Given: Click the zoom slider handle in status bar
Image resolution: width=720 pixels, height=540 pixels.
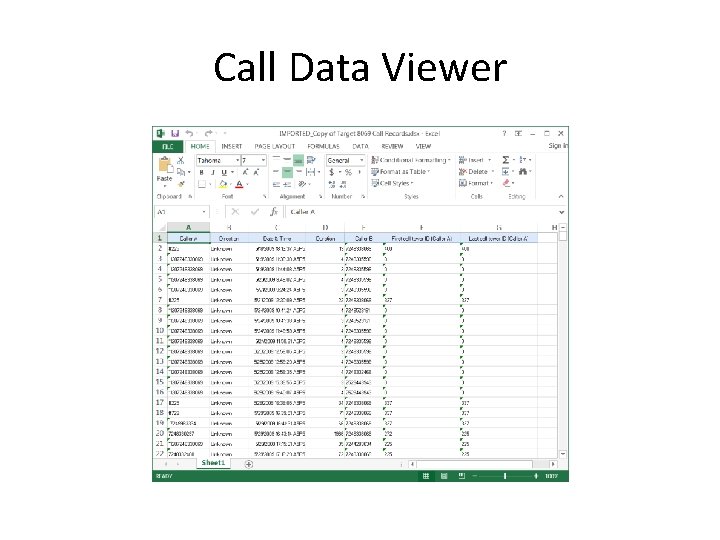Looking at the screenshot, I should tap(505, 476).
